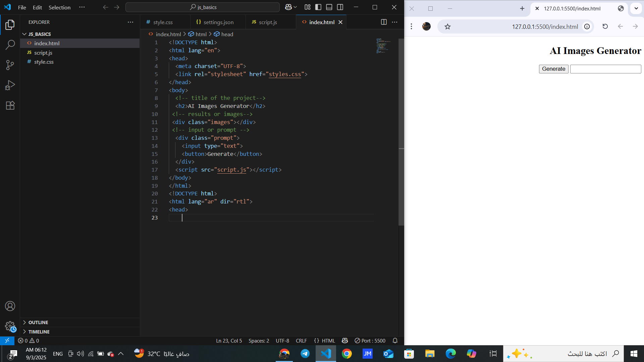644x362 pixels.
Task: Open editor More Actions ellipsis
Action: pos(394,22)
